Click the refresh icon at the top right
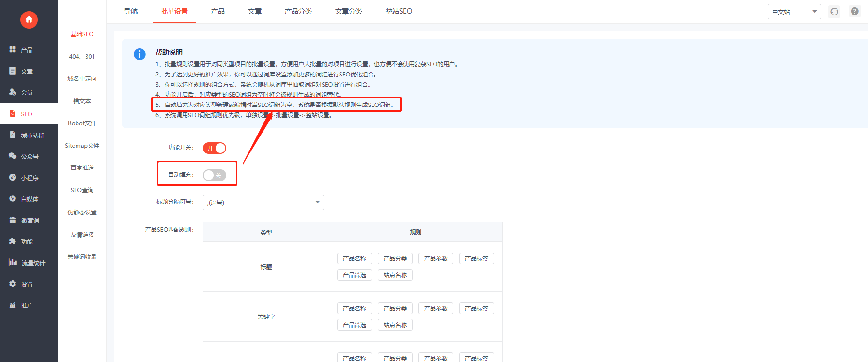868x362 pixels. tap(834, 12)
